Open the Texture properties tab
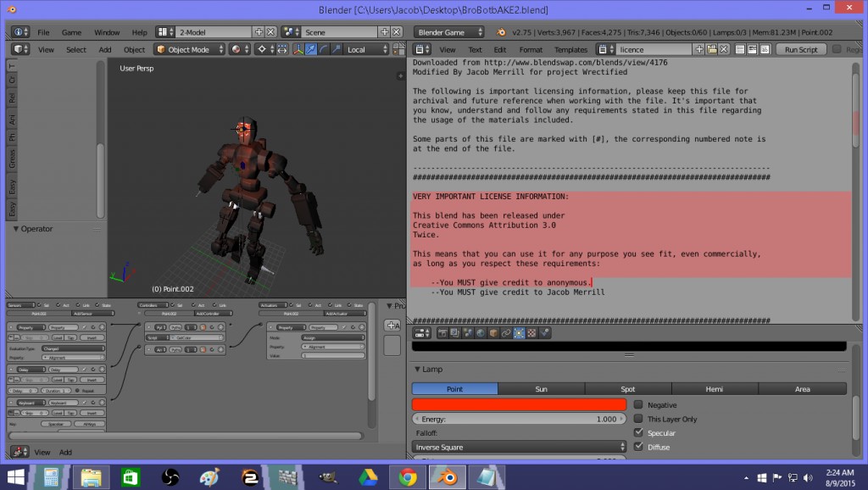The image size is (868, 490). (x=530, y=332)
